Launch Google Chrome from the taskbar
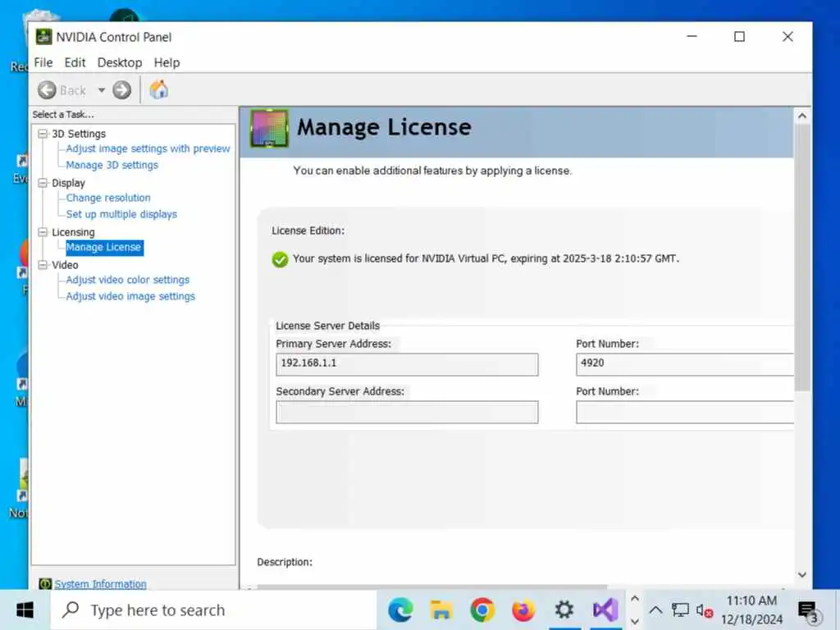Viewport: 840px width, 630px height. point(482,610)
